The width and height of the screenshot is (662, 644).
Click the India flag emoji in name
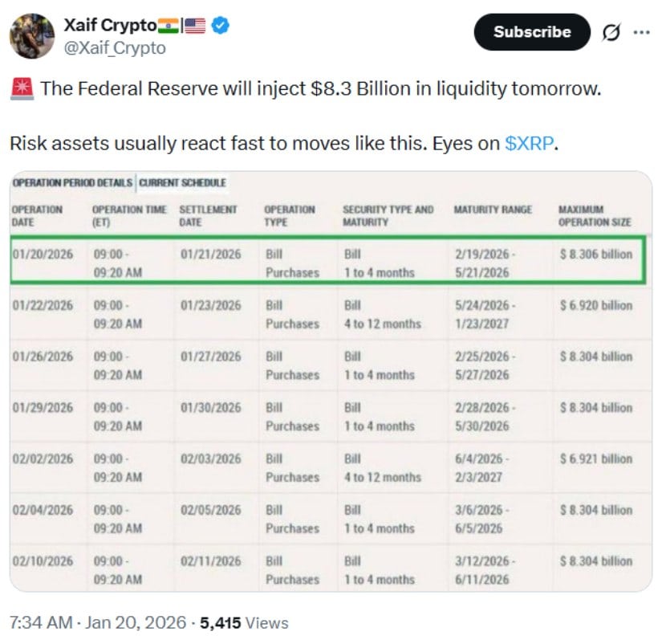(169, 26)
